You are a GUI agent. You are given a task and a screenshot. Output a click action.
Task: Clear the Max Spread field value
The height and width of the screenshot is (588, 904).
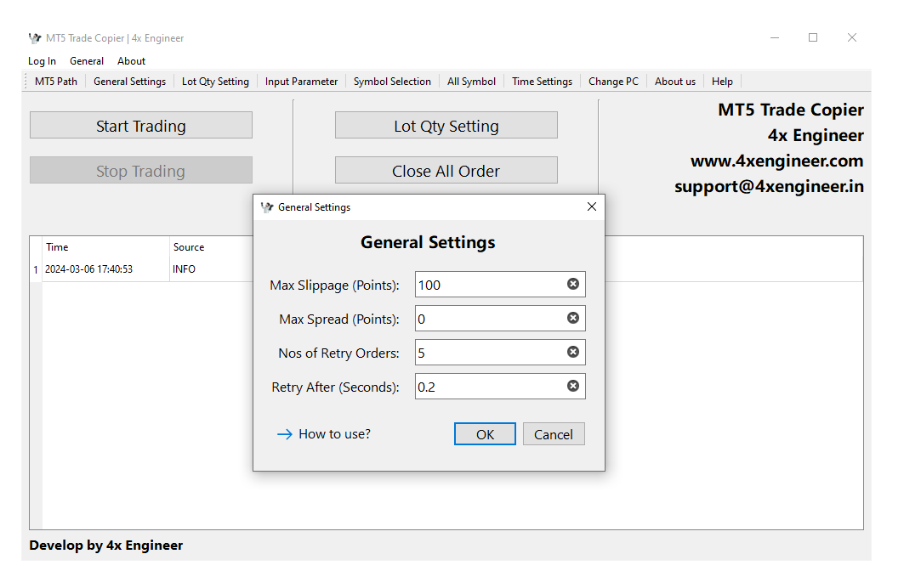click(572, 318)
